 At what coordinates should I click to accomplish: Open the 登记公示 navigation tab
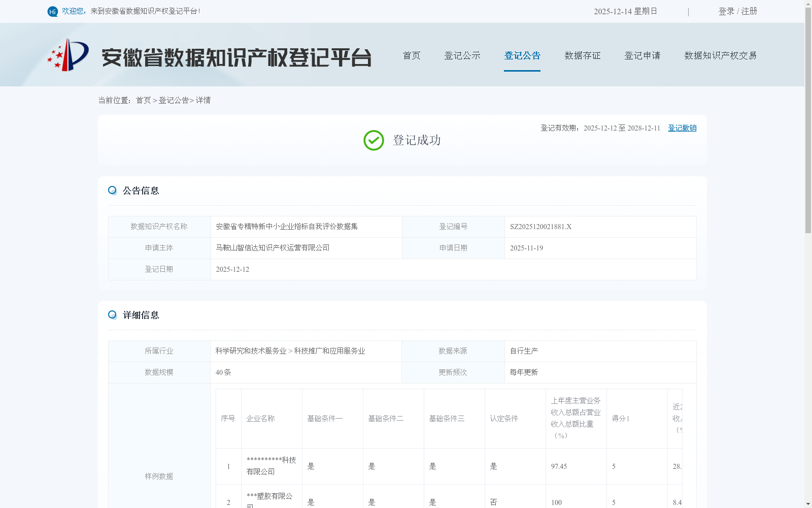coord(462,55)
